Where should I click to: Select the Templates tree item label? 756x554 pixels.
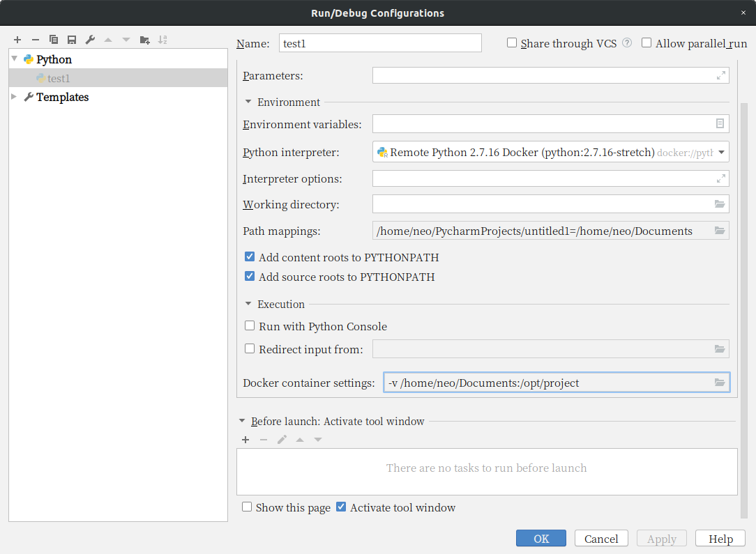tap(62, 97)
